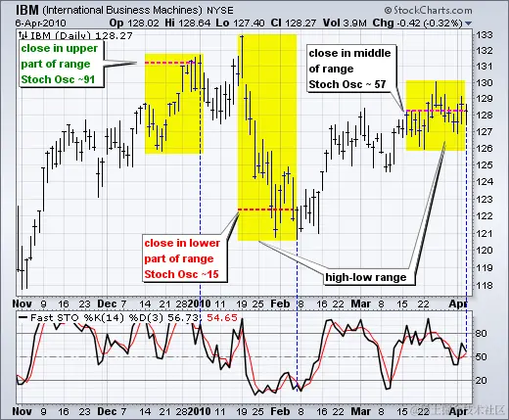Click the 'Feb' label on upper date axis

point(280,303)
